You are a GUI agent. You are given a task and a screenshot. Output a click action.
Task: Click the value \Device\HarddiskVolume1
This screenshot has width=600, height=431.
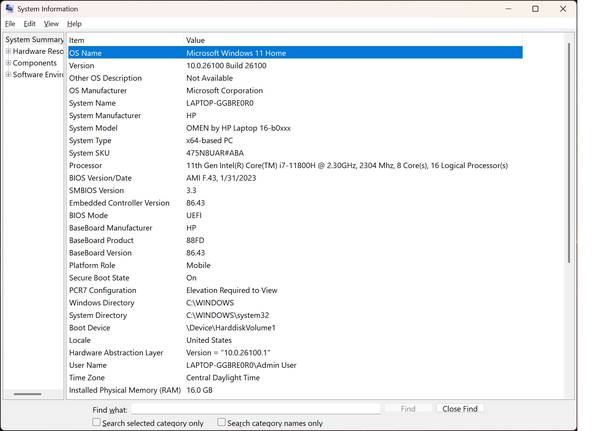[231, 328]
